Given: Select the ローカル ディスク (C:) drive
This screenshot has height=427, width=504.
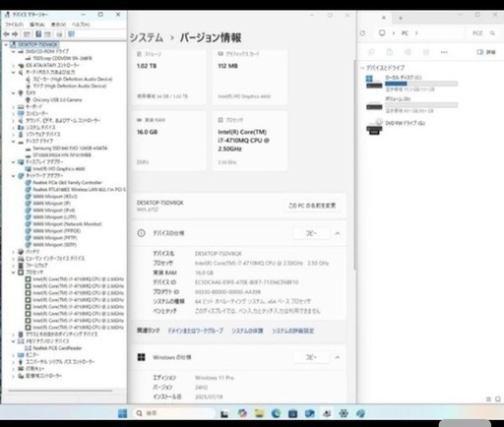Looking at the screenshot, I should click(411, 84).
